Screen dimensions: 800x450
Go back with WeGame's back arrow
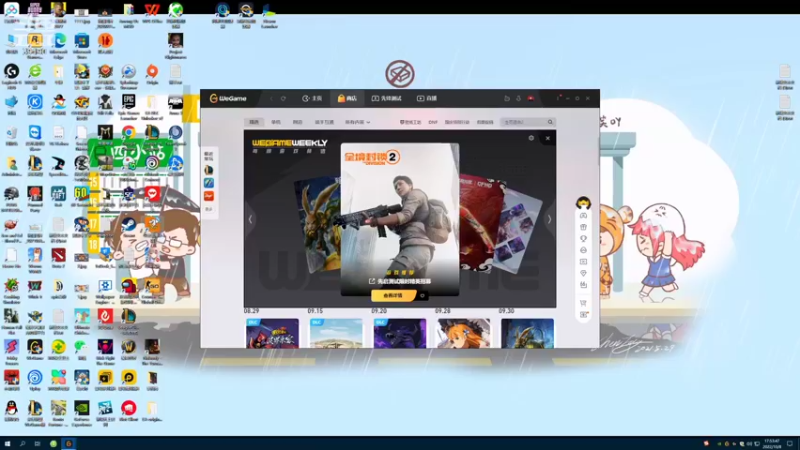tap(271, 98)
